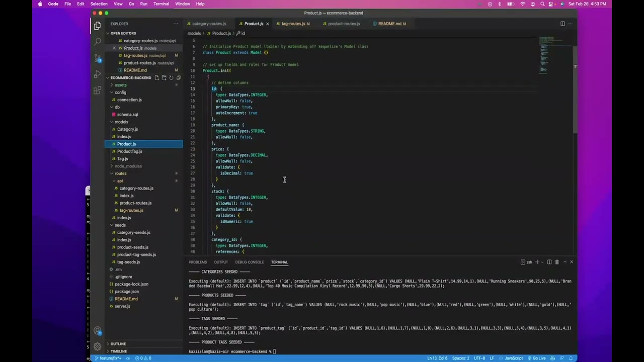Open editor more actions ellipsis
644x362 pixels.
570,24
